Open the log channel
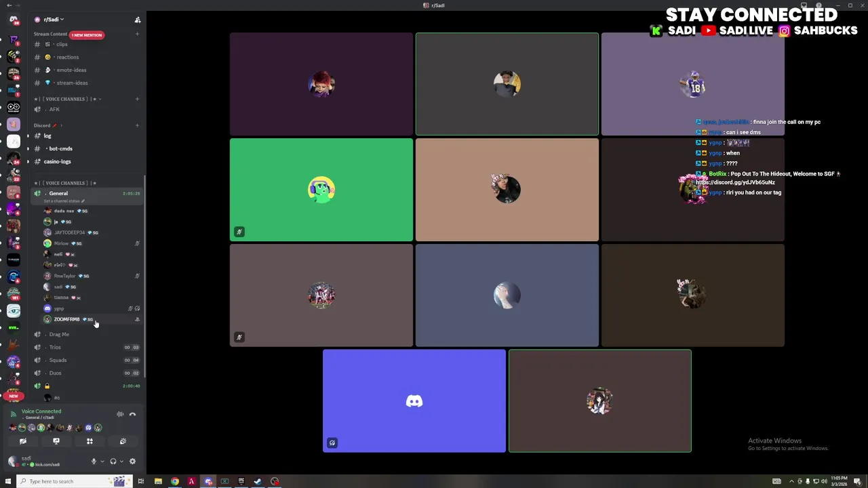The width and height of the screenshot is (868, 488). (87, 136)
